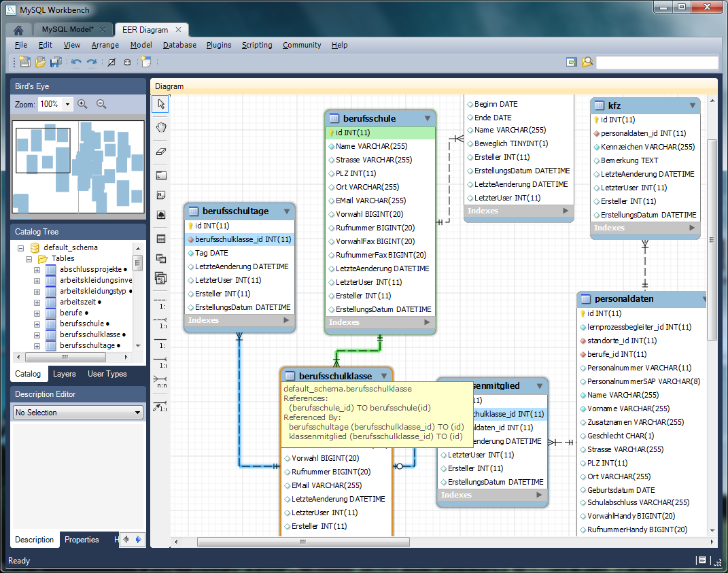Pick the new view tool

tap(160, 259)
